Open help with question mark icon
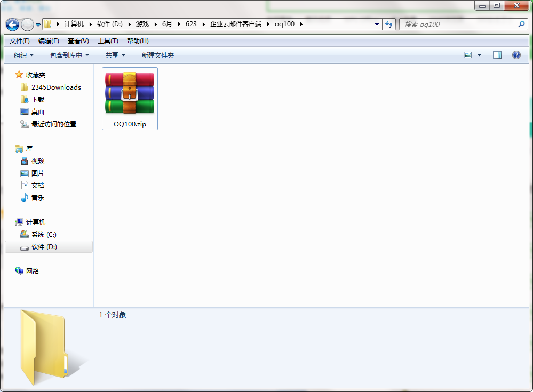The image size is (533, 392). click(x=516, y=55)
